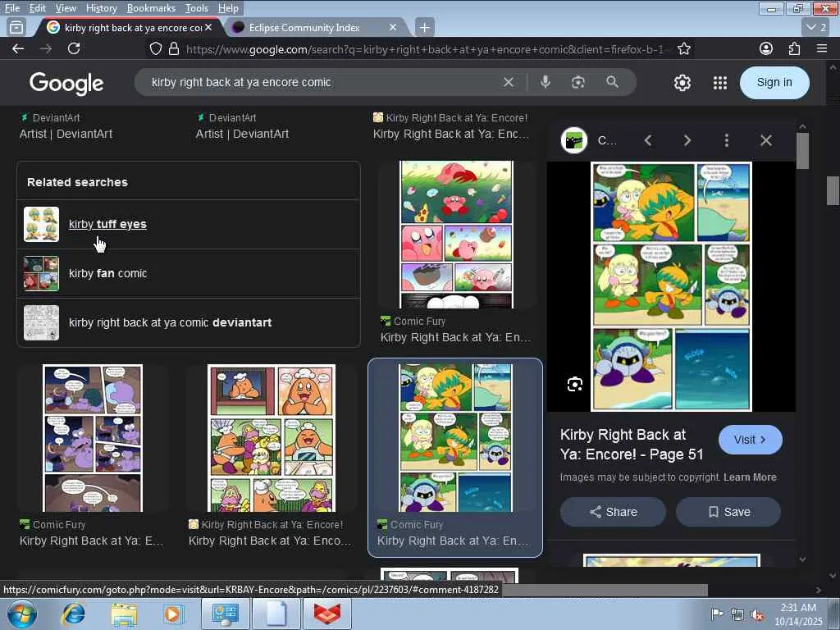Open the Firefox account icon
The image size is (840, 630).
[766, 48]
